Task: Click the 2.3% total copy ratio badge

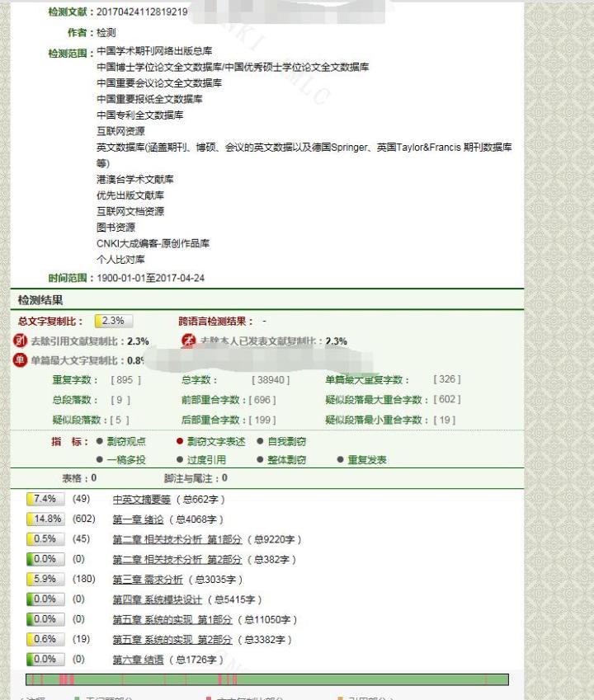Action: [x=113, y=322]
